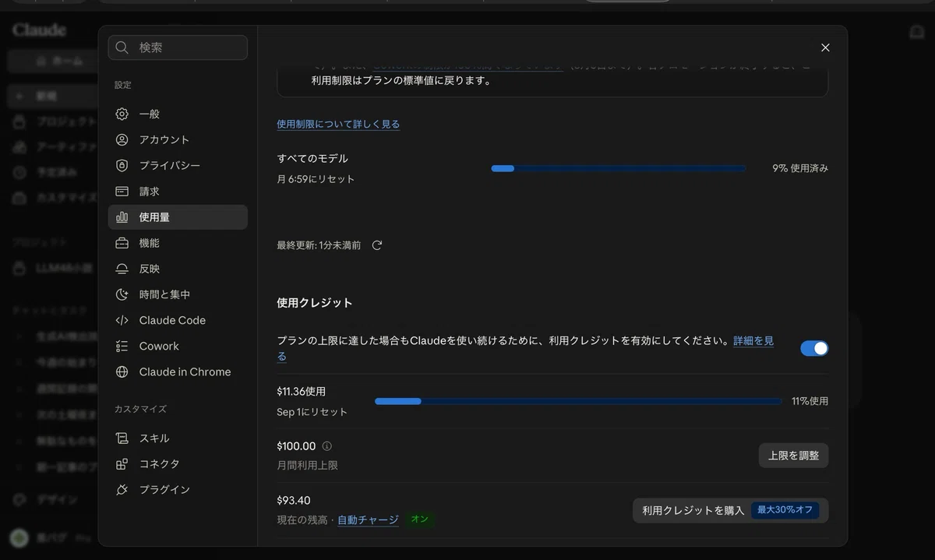Click the moon icon beside 時間と集中
This screenshot has height=560, width=935.
(122, 294)
